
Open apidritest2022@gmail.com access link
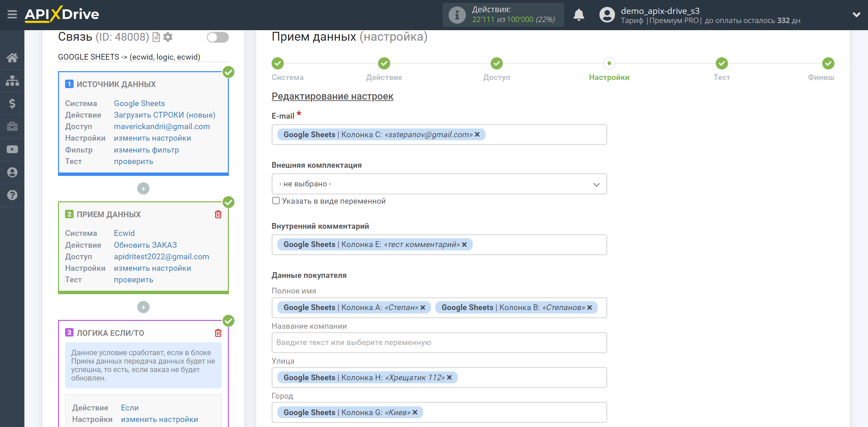click(161, 257)
